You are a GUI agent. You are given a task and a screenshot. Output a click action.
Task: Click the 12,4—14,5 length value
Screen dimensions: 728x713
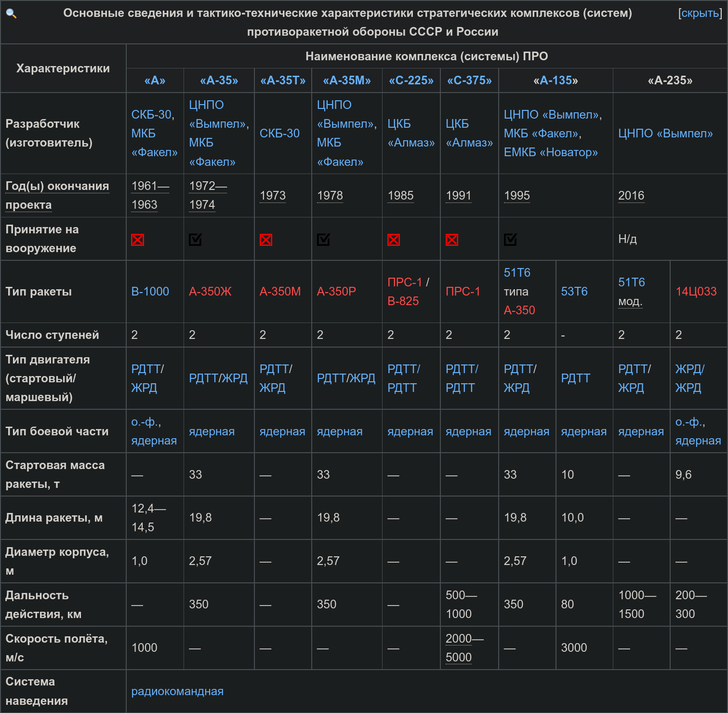pos(149,518)
